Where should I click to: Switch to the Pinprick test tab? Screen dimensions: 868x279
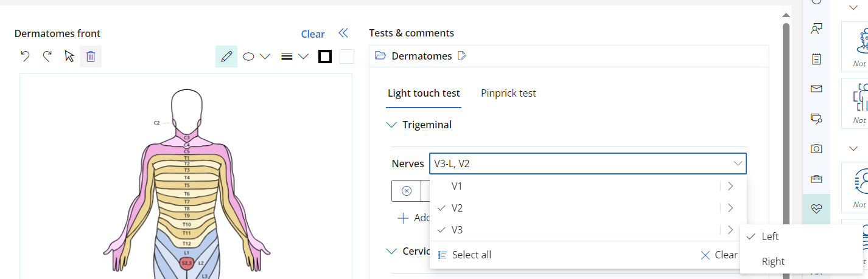tap(508, 93)
